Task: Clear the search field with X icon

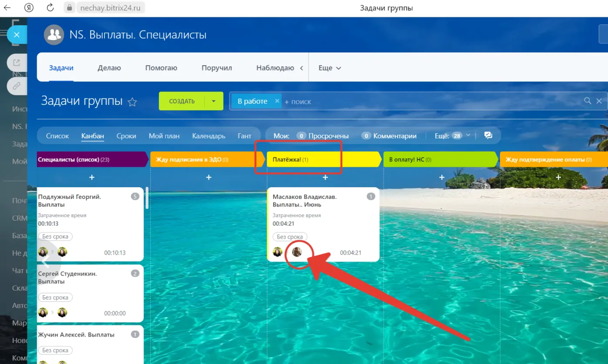Action: pyautogui.click(x=599, y=101)
